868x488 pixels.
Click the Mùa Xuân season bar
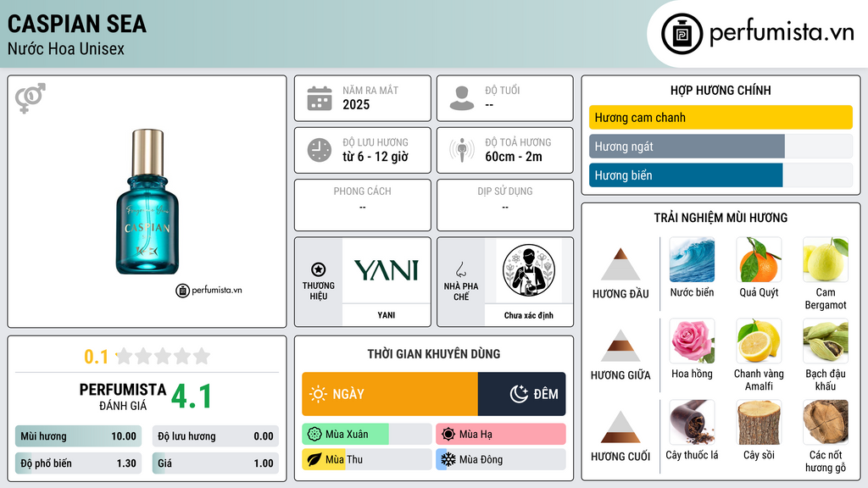pos(366,435)
